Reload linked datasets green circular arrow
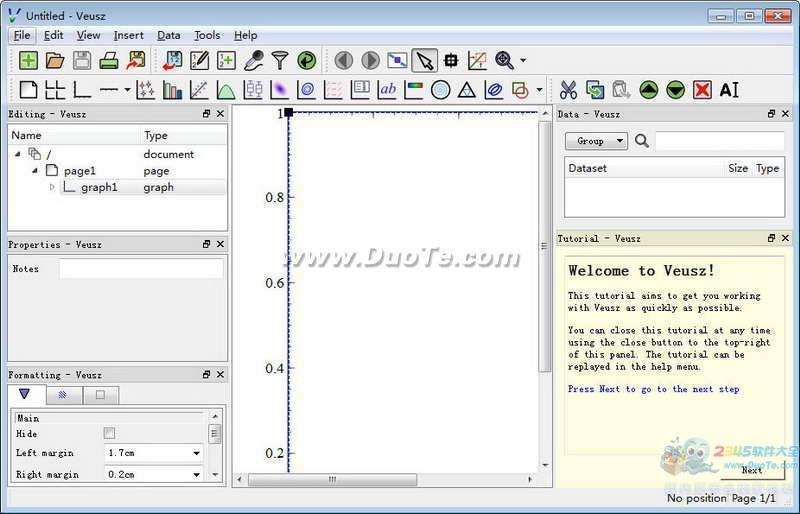Viewport: 800px width, 514px height. (x=307, y=61)
